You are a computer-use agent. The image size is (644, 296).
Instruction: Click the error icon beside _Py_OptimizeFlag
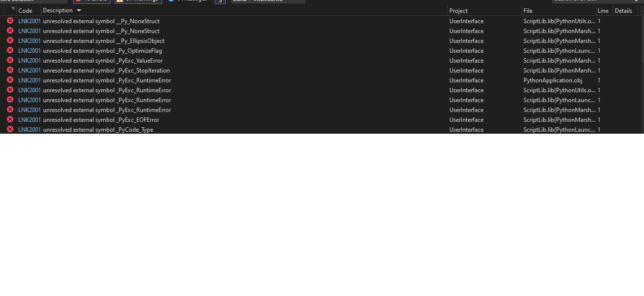[x=10, y=50]
